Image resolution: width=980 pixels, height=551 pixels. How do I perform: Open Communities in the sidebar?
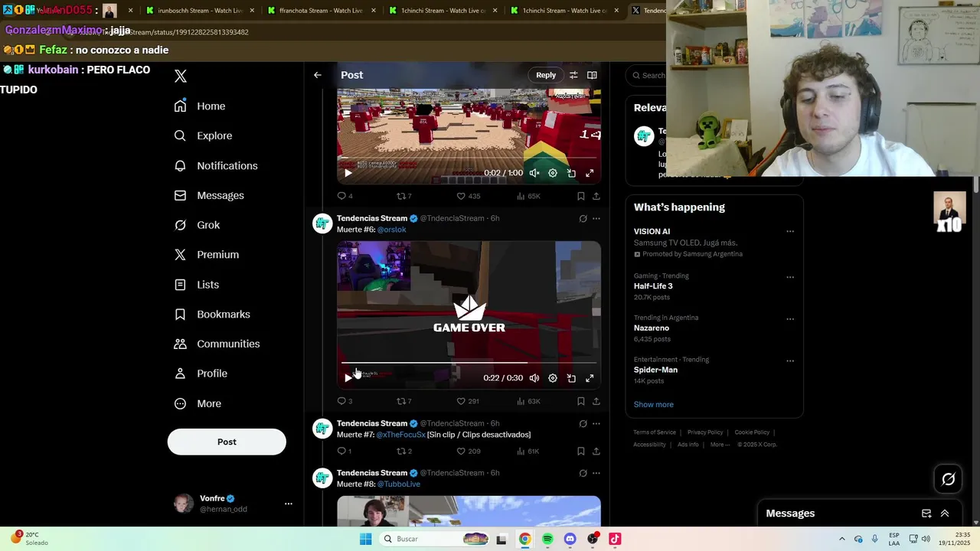click(x=217, y=344)
